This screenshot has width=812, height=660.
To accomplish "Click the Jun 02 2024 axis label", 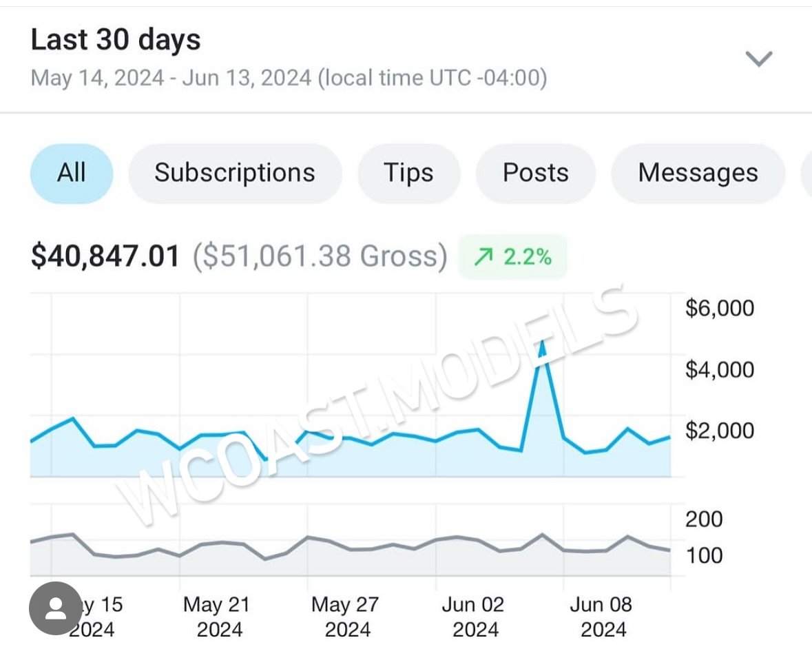I will tap(475, 617).
